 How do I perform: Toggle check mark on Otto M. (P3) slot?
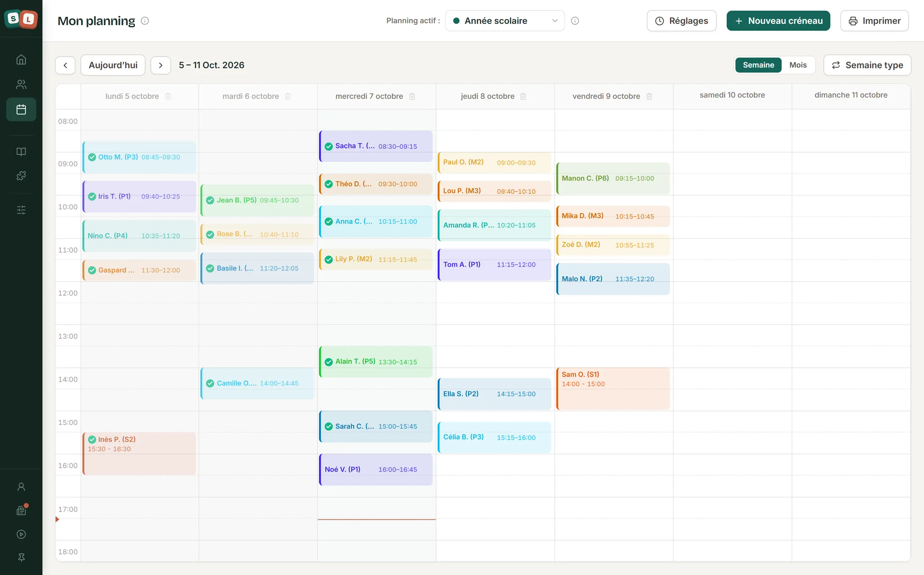tap(92, 157)
